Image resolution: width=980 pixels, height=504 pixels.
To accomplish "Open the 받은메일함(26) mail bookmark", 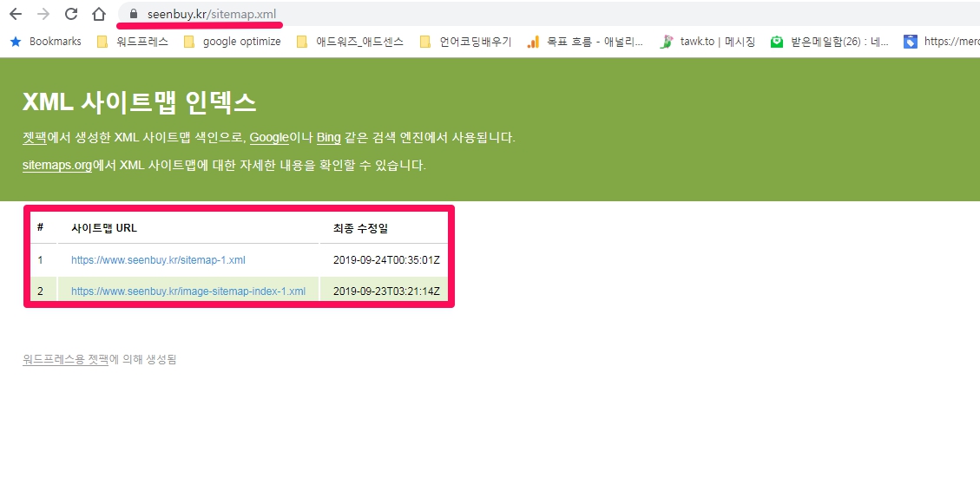I will pyautogui.click(x=829, y=41).
